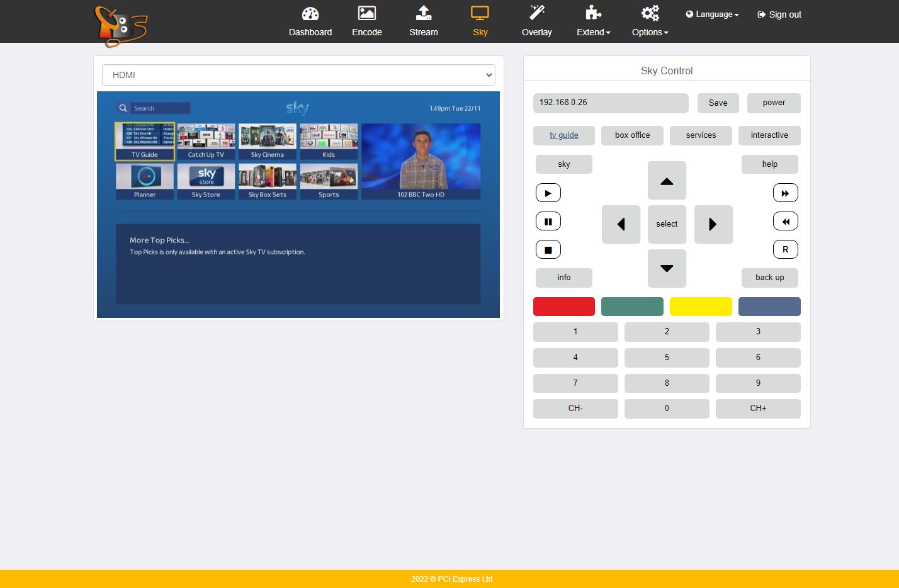Click the power button
This screenshot has width=899, height=588.
coord(774,103)
